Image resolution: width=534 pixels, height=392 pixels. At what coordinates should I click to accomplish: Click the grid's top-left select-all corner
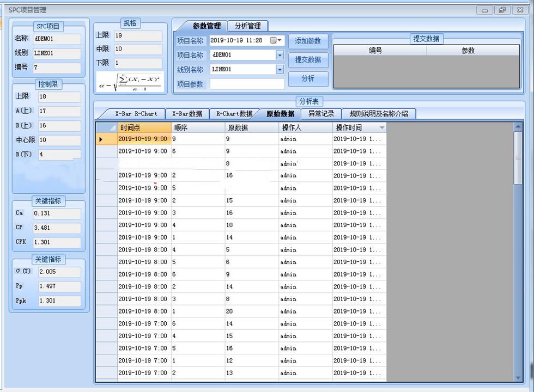pyautogui.click(x=106, y=127)
